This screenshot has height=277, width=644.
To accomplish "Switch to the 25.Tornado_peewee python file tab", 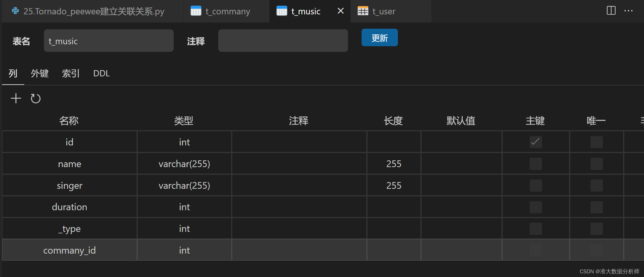I will 93,11.
